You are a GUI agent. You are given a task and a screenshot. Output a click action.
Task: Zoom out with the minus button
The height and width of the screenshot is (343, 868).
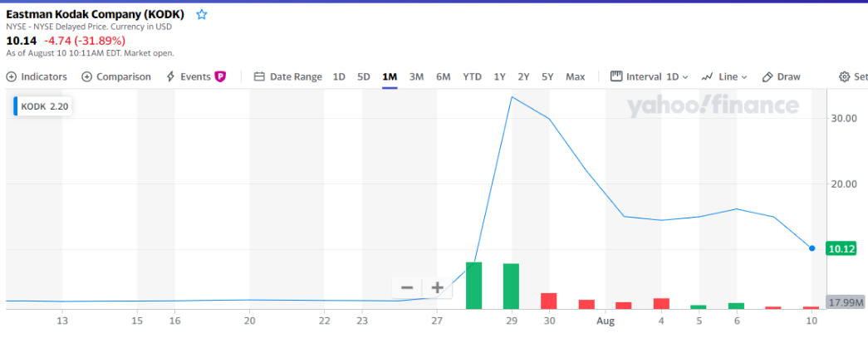coord(407,287)
